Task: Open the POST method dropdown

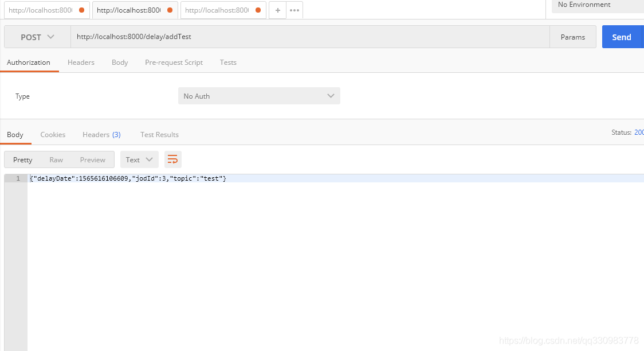Action: (37, 37)
